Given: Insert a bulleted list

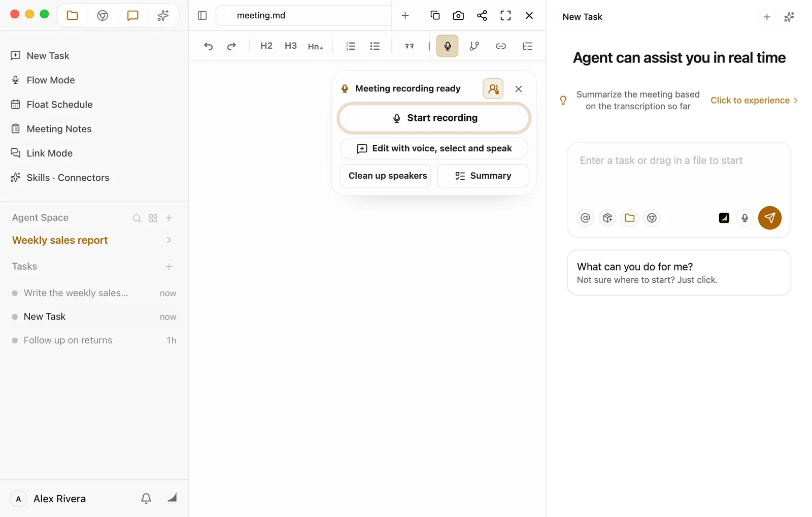Looking at the screenshot, I should [375, 46].
